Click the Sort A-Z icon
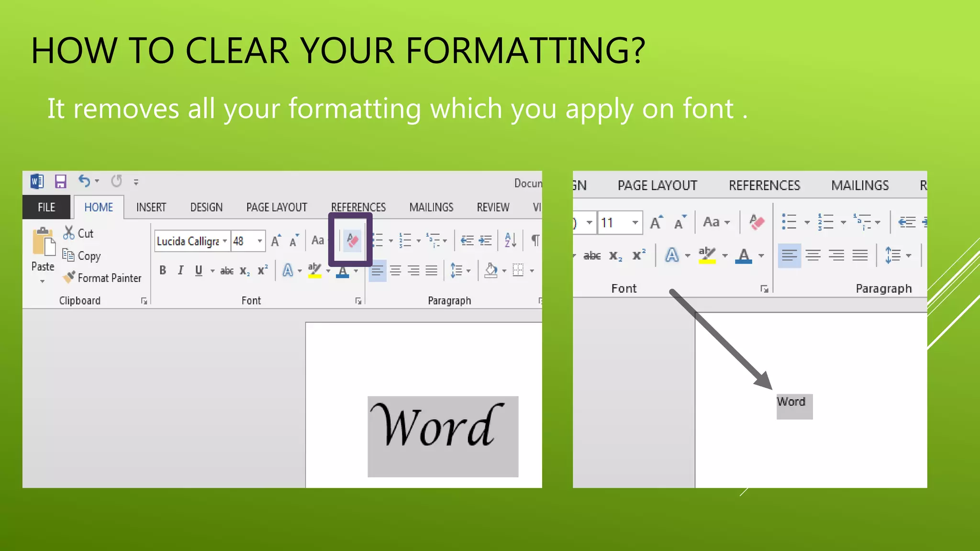 point(510,240)
